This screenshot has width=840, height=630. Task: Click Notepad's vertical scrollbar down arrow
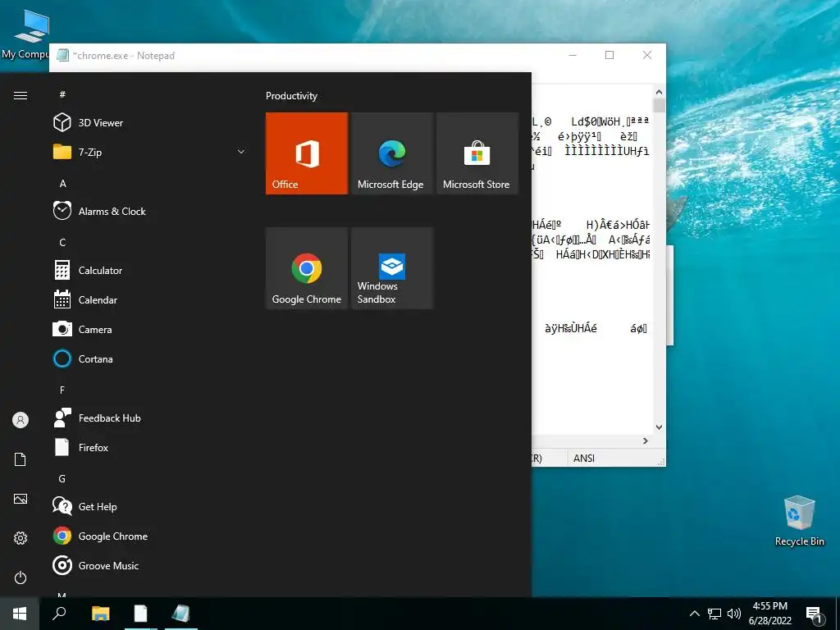(659, 427)
